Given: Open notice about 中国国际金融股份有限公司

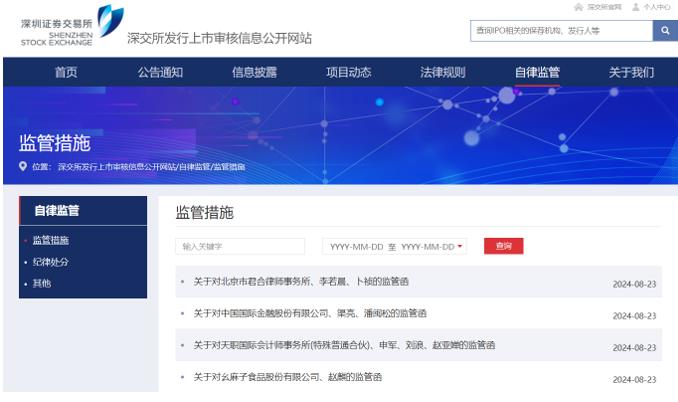Looking at the screenshot, I should click(310, 313).
